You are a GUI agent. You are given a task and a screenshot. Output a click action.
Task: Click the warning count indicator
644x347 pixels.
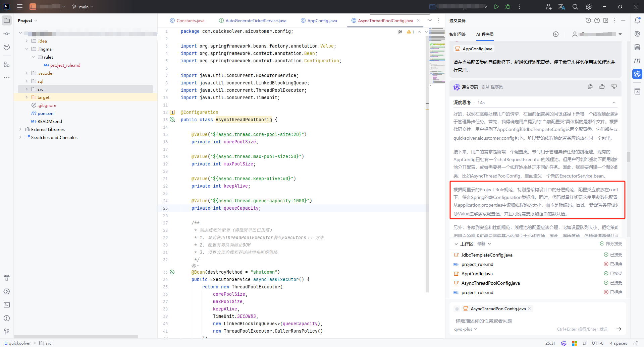[x=411, y=32]
